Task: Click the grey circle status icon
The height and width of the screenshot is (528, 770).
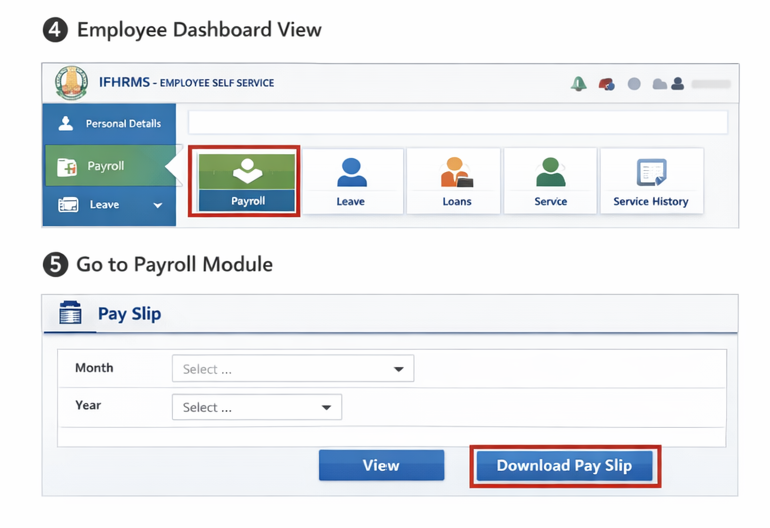Action: click(634, 84)
